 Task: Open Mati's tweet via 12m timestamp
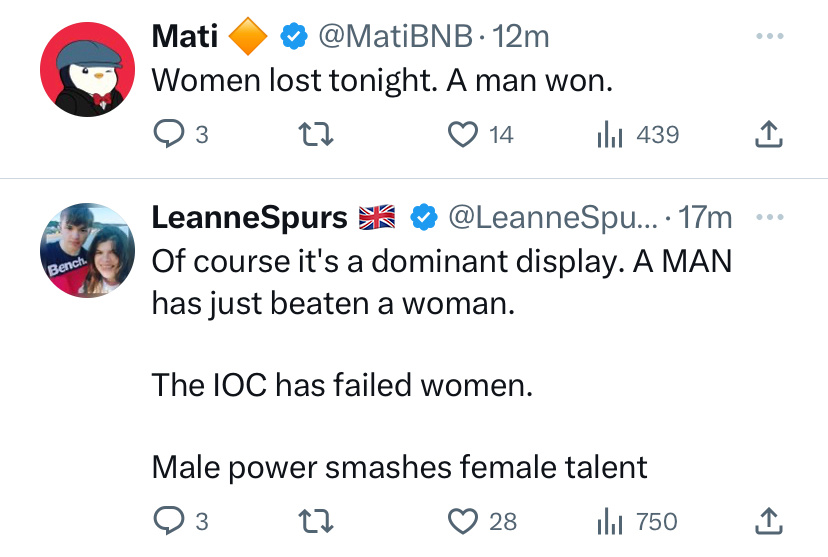coord(522,37)
